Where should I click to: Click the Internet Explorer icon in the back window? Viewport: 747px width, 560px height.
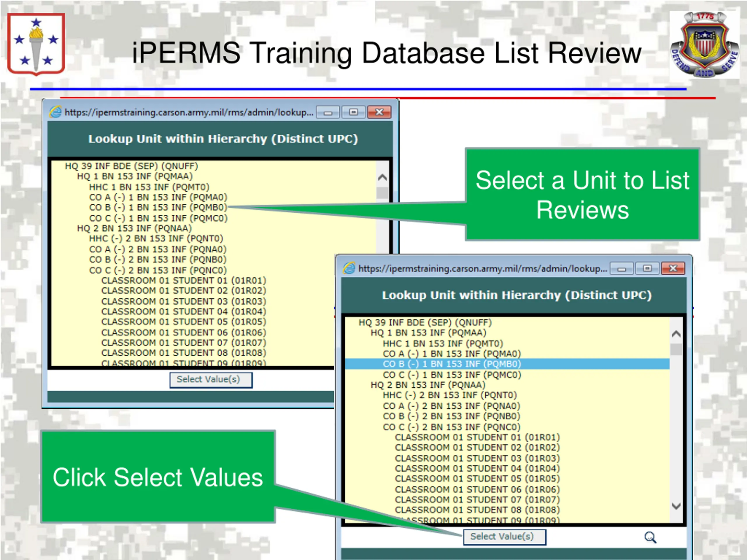click(x=55, y=112)
